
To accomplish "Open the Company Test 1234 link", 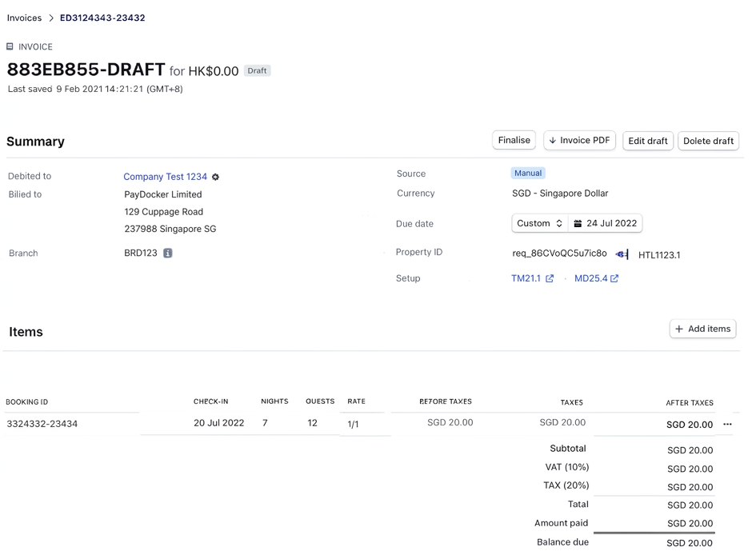I will point(165,177).
